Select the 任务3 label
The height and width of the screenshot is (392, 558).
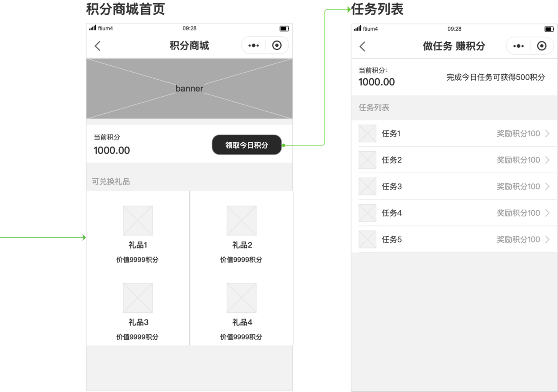click(x=391, y=186)
